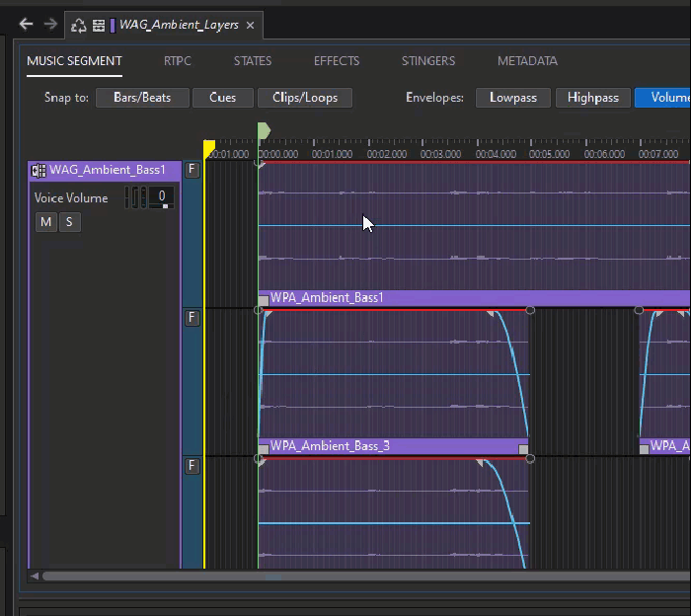The height and width of the screenshot is (616, 691).
Task: Solo the WAG_Ambient_Bass1 track
Action: [69, 222]
